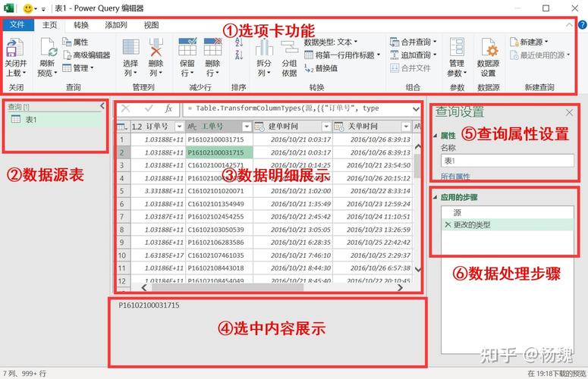Click 将第一行用作标题 option
588x379 pixels.
click(342, 55)
